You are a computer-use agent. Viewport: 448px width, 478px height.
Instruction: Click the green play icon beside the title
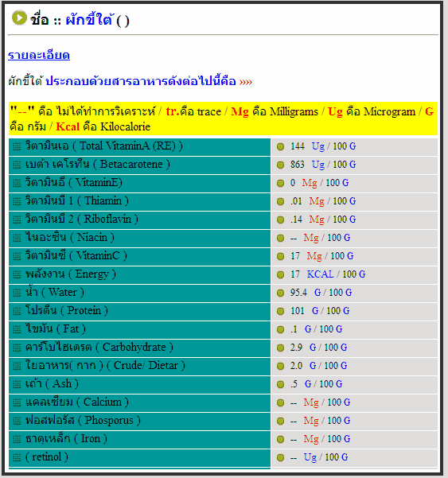pos(19,17)
